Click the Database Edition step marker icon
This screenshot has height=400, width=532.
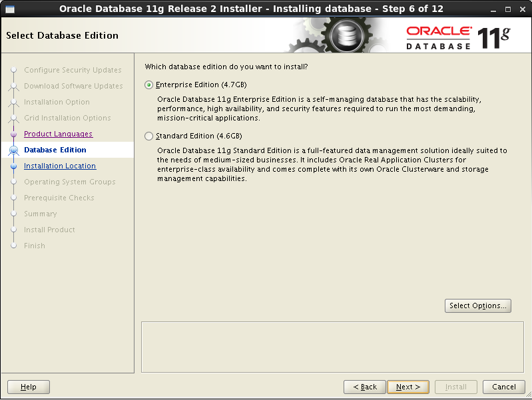click(13, 150)
